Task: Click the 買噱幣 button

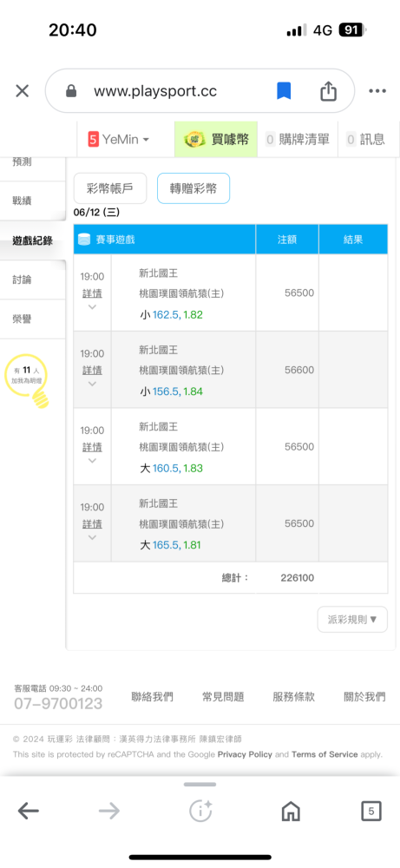Action: point(216,140)
